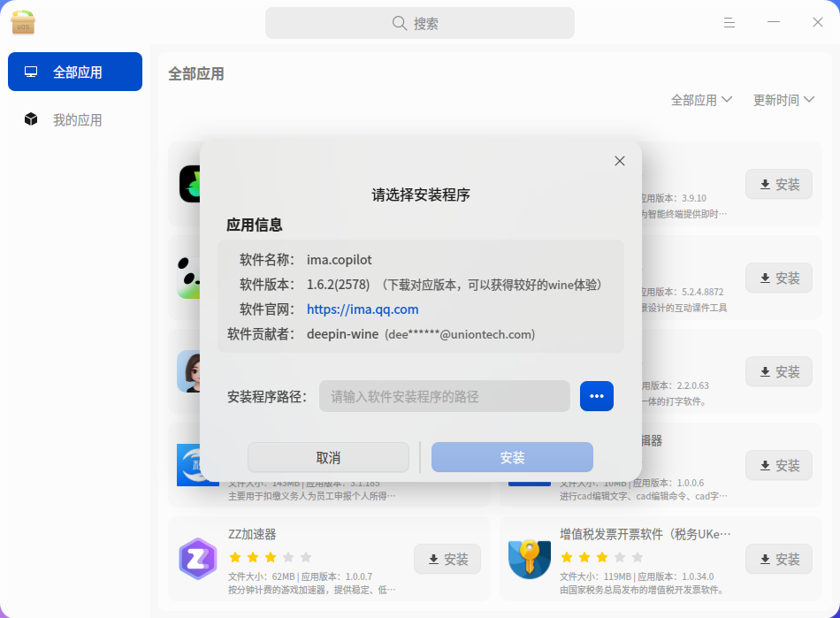Click the UOS app store logo icon
Viewport: 840px width, 618px height.
pos(22,22)
